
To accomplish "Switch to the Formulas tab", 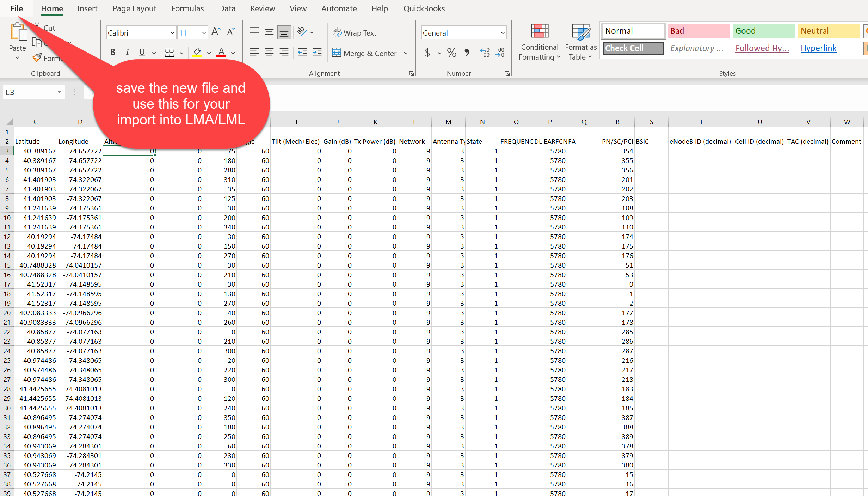I will pos(187,8).
